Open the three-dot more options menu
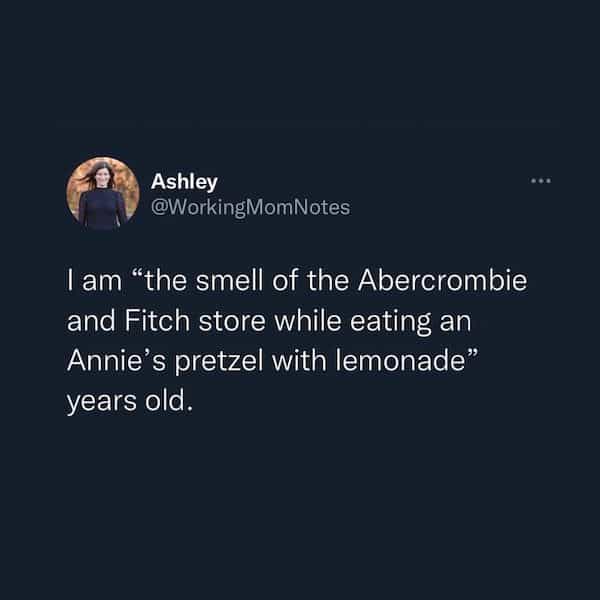 coord(541,182)
